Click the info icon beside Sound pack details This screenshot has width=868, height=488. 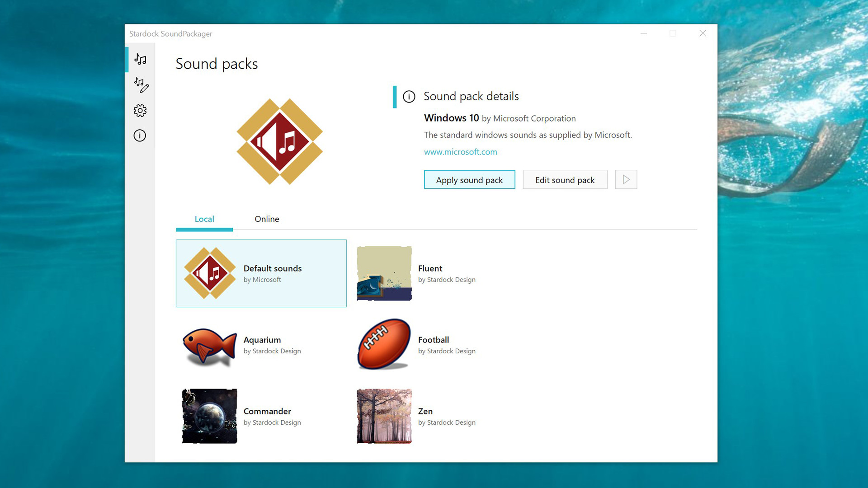(409, 97)
